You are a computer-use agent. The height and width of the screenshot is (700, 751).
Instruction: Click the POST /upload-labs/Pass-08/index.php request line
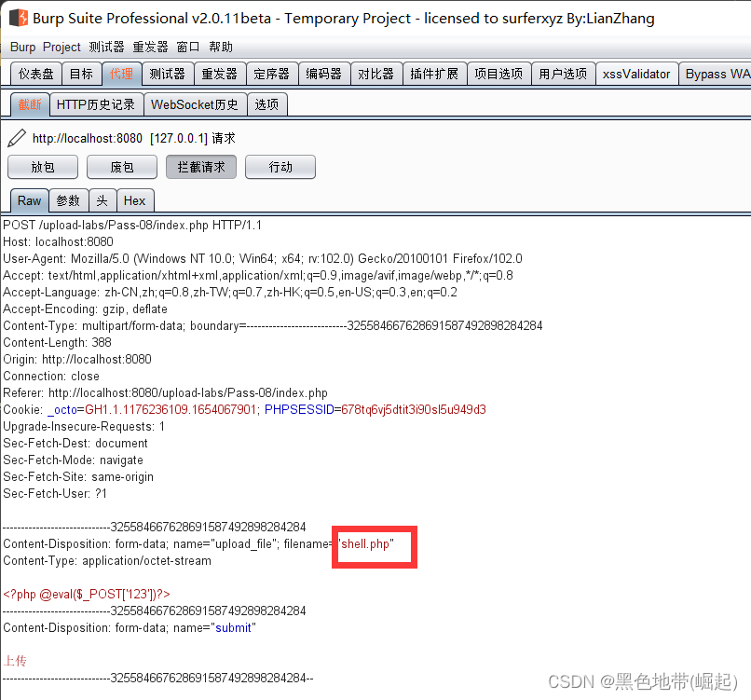pyautogui.click(x=132, y=226)
